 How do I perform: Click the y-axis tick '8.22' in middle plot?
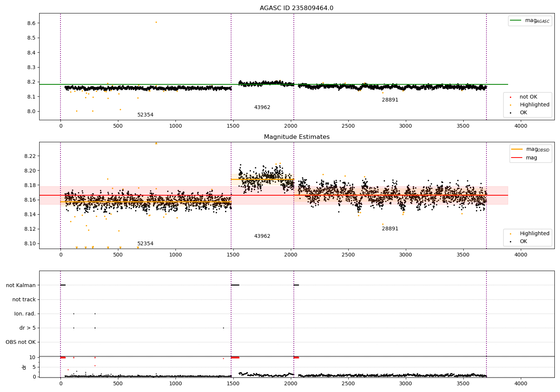click(x=30, y=156)
